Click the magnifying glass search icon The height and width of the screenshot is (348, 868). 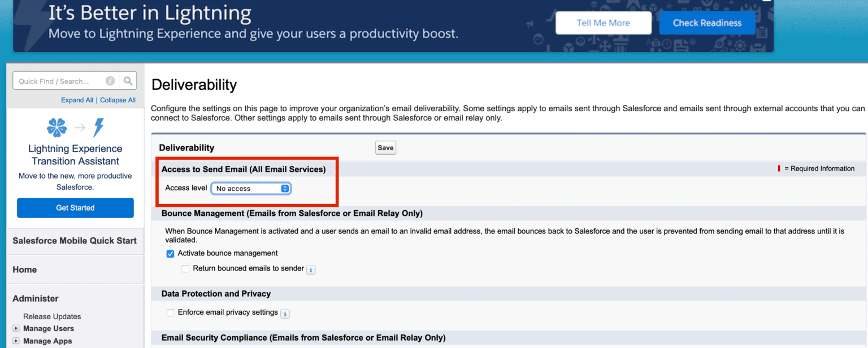(128, 80)
